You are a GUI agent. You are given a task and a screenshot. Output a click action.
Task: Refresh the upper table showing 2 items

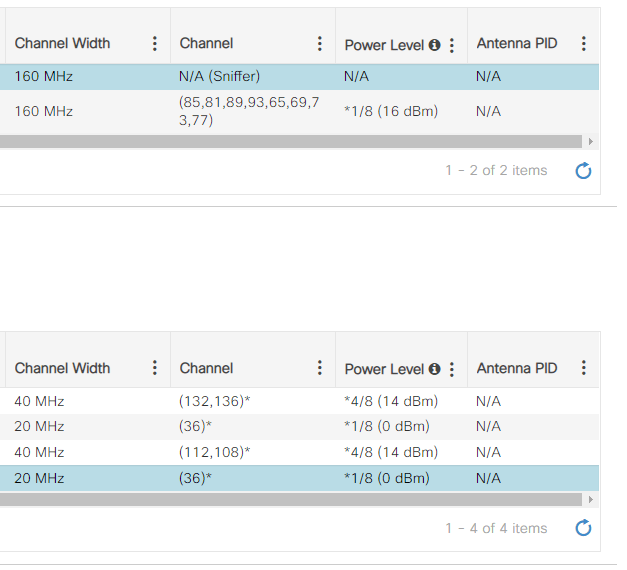tap(584, 171)
